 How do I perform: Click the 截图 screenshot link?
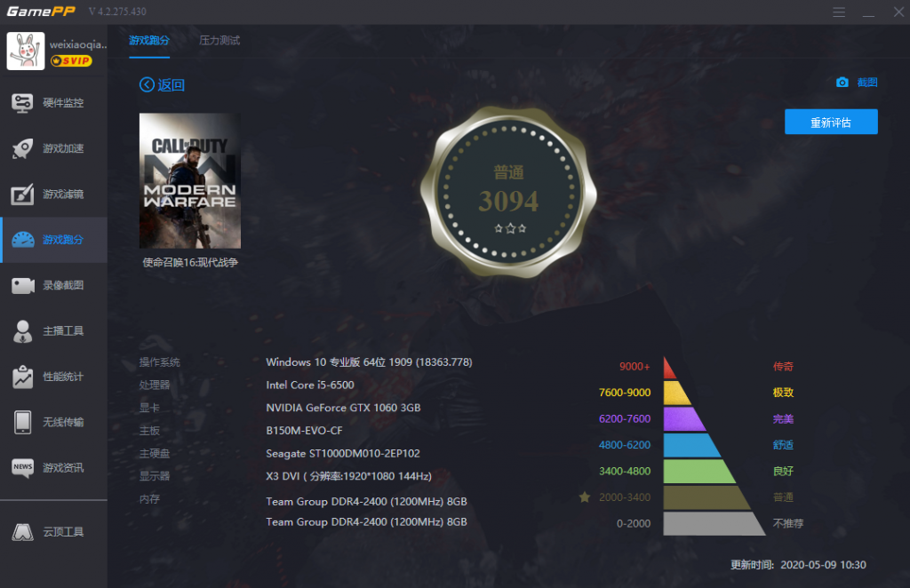pos(867,83)
